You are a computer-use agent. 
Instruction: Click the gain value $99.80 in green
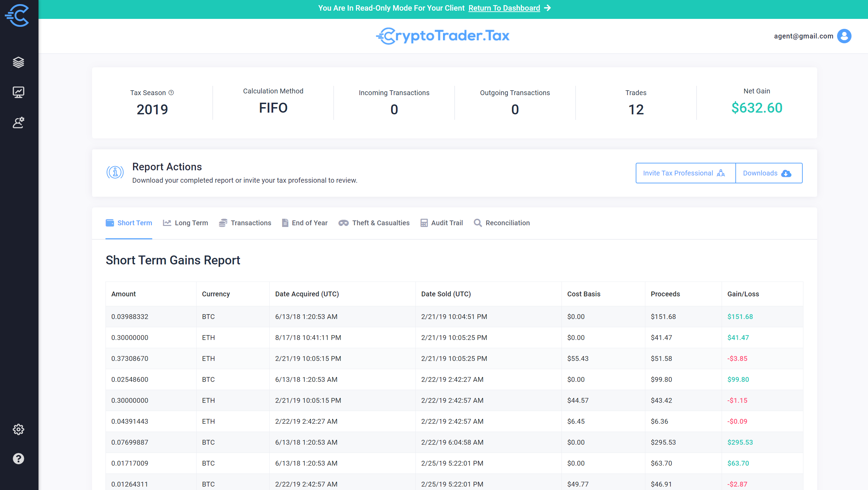(x=738, y=379)
